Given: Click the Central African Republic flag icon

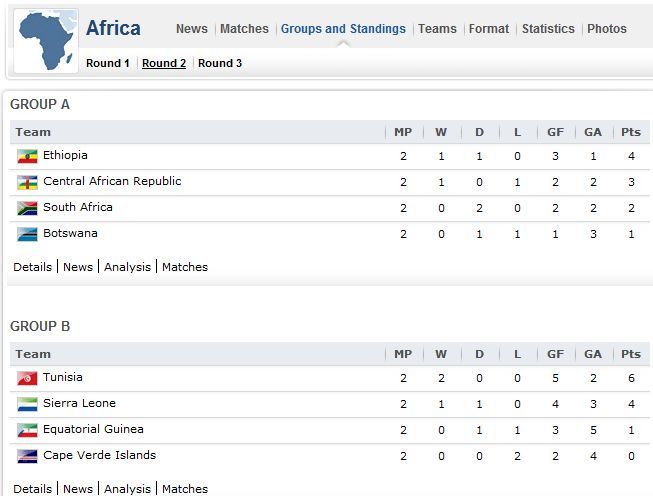Looking at the screenshot, I should (27, 182).
